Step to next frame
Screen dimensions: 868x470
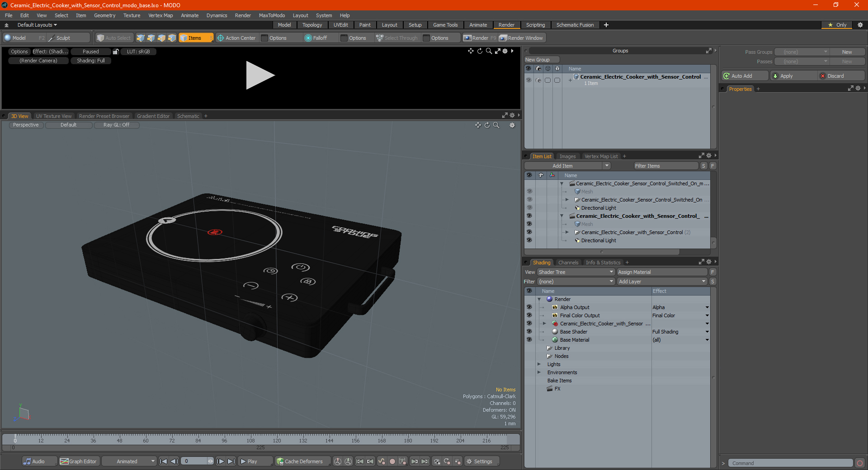(x=220, y=461)
